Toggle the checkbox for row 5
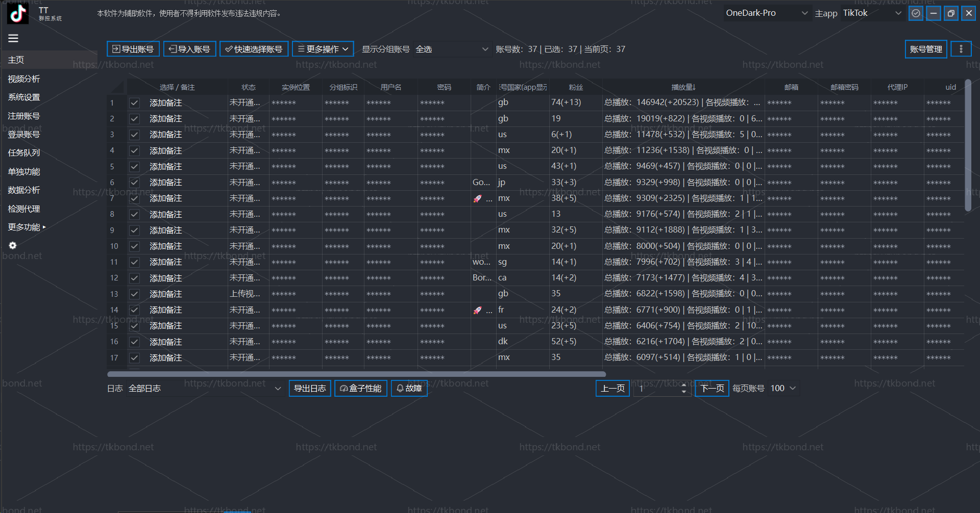Image resolution: width=980 pixels, height=513 pixels. click(x=134, y=167)
